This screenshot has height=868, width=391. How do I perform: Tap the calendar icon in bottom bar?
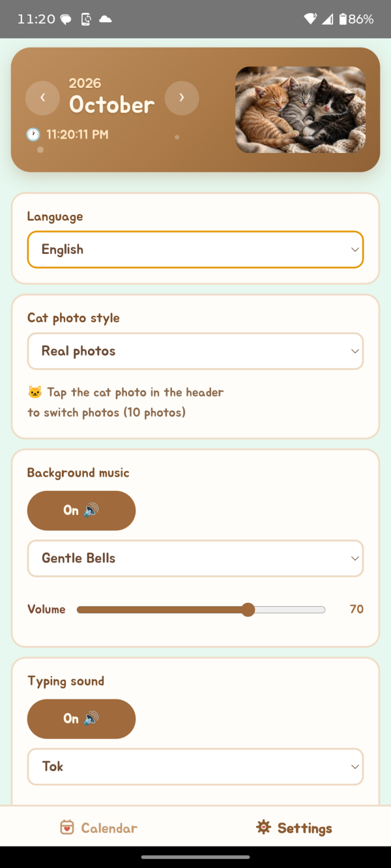pos(66,828)
